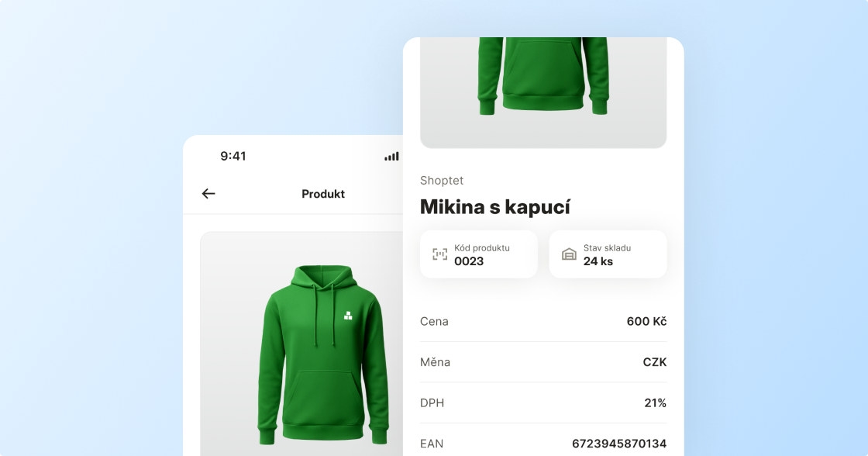Viewport: 868px width, 456px height.
Task: Tap the 9:41 status bar clock
Action: [233, 156]
